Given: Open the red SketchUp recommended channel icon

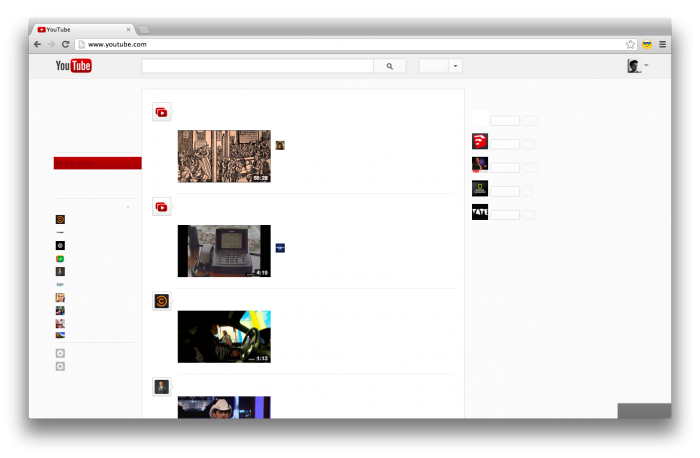Looking at the screenshot, I should (x=480, y=141).
